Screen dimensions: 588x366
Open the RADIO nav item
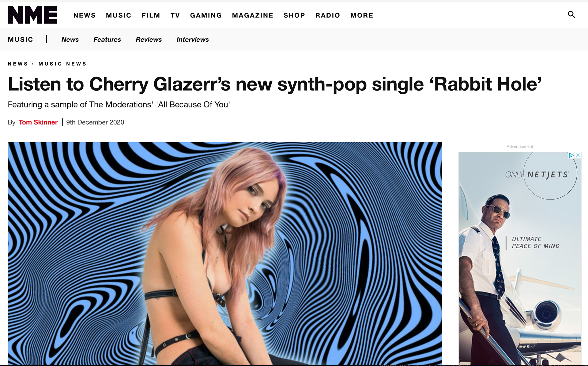point(328,15)
